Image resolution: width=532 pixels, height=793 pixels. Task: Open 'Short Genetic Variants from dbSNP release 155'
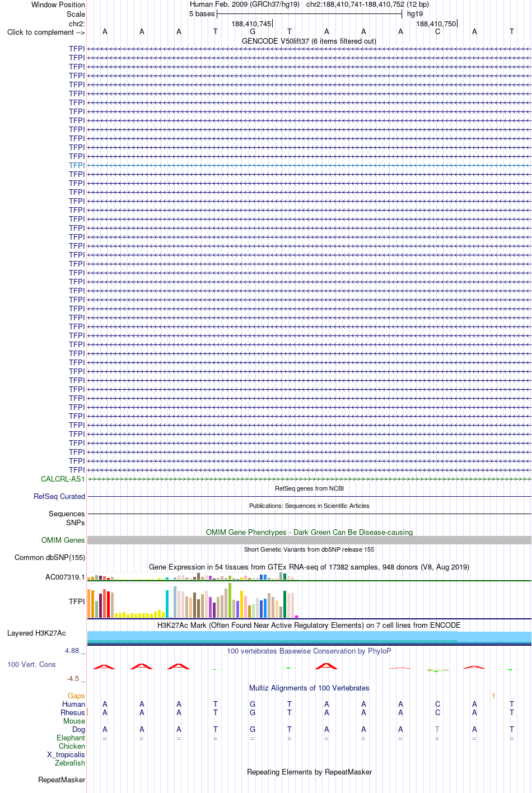[x=309, y=549]
